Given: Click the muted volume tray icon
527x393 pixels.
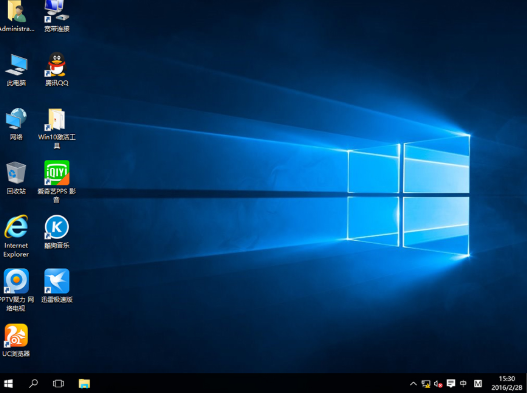Looking at the screenshot, I should (x=438, y=384).
